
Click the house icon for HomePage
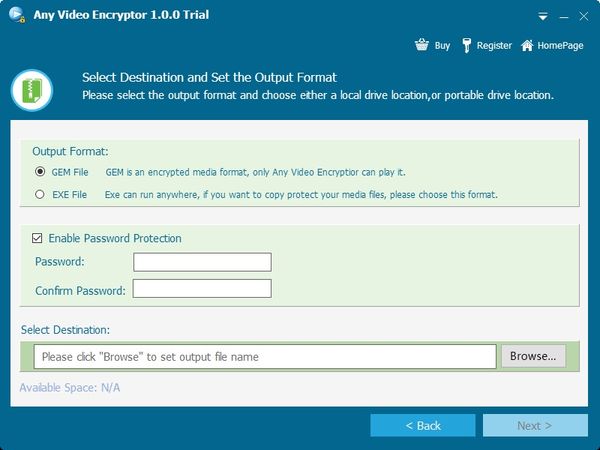point(526,45)
